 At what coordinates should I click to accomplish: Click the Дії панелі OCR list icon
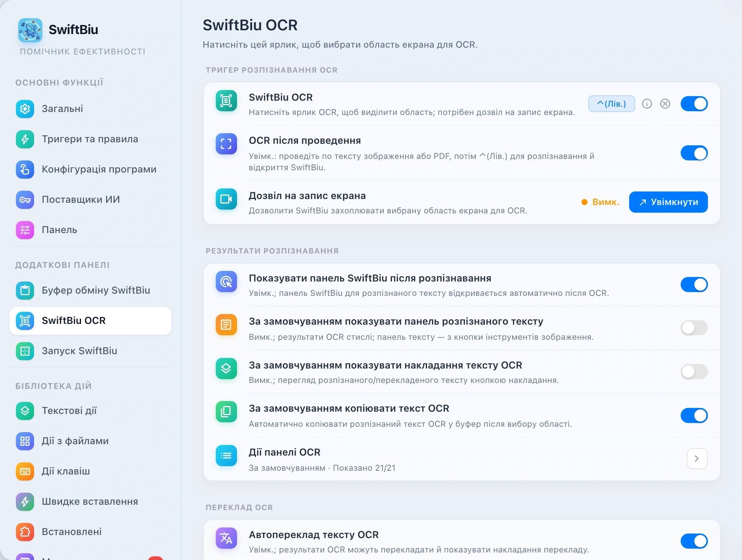tap(226, 456)
